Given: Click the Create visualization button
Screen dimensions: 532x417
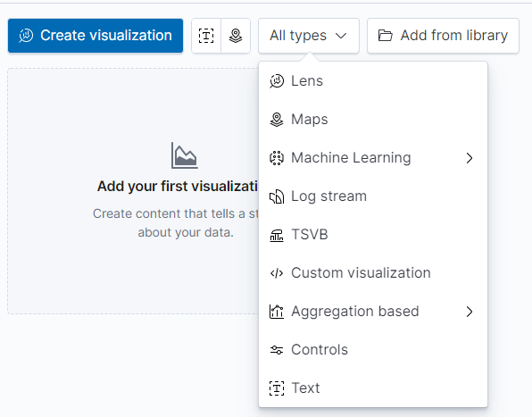Looking at the screenshot, I should point(96,36).
